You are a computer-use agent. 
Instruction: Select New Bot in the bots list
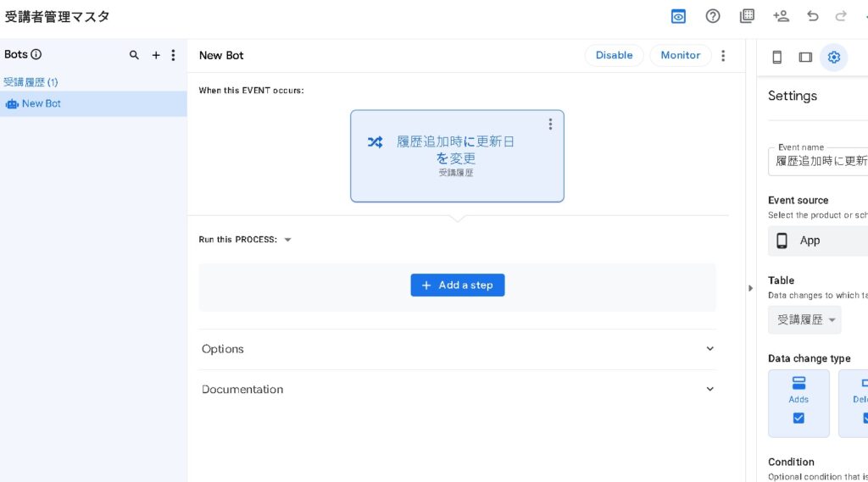(x=42, y=104)
